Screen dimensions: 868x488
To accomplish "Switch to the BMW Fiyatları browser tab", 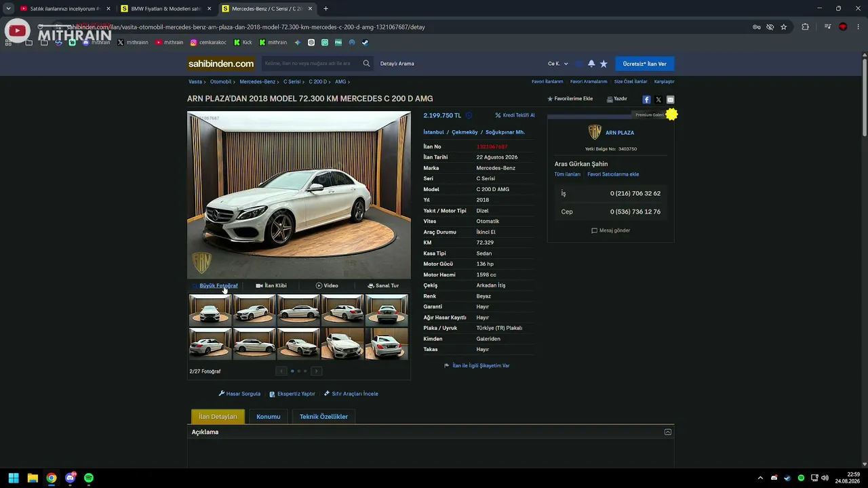I will [x=165, y=9].
